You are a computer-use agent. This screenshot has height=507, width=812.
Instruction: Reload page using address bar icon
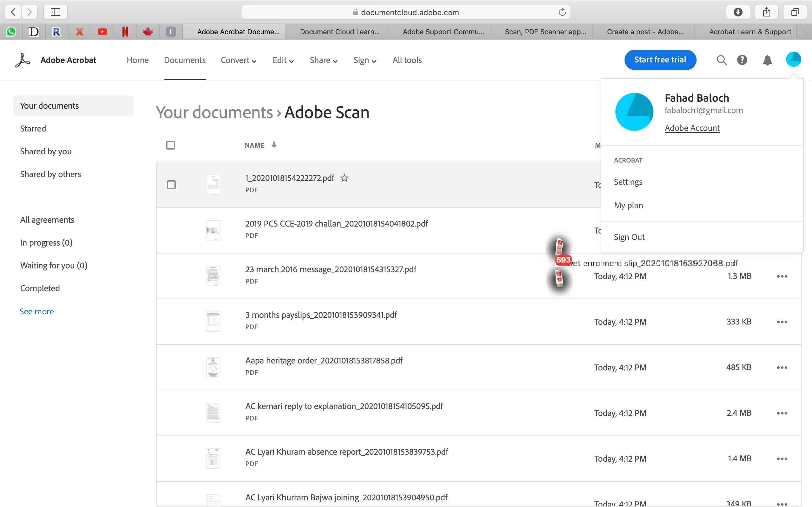[562, 12]
